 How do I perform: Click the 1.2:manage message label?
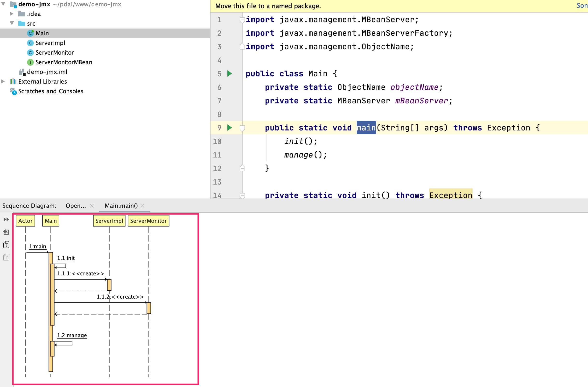click(72, 335)
